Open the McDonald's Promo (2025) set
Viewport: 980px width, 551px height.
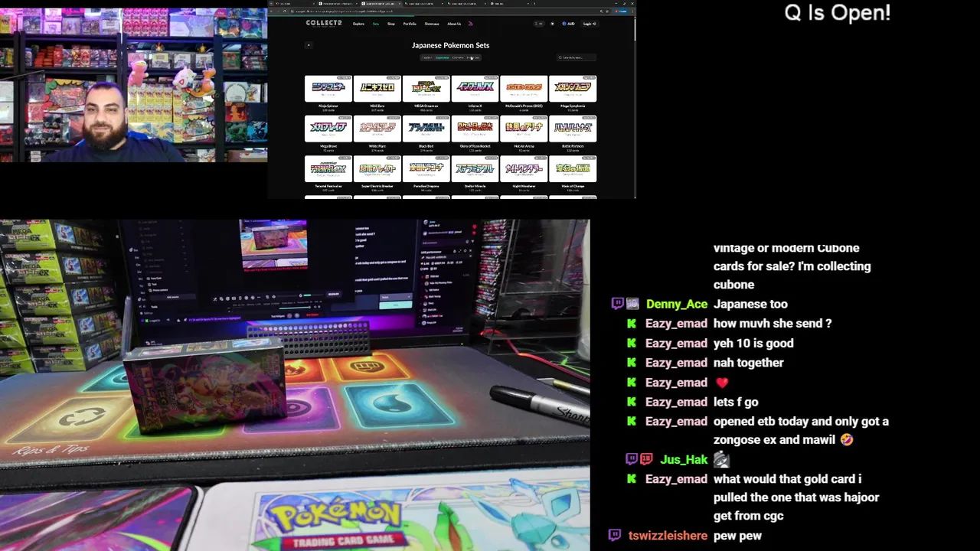point(524,93)
